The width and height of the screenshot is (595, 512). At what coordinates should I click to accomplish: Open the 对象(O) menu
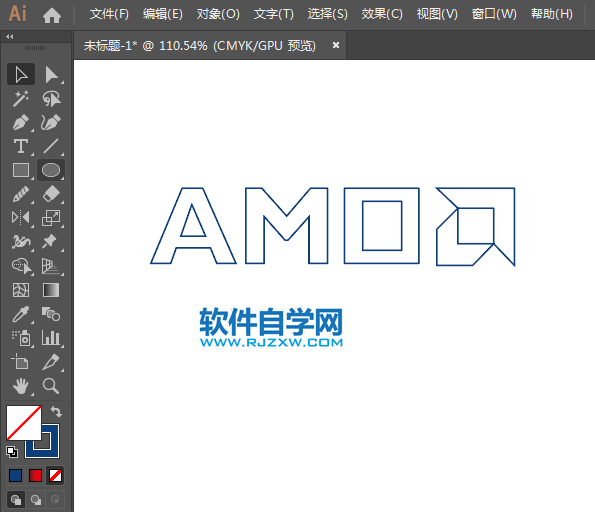218,14
